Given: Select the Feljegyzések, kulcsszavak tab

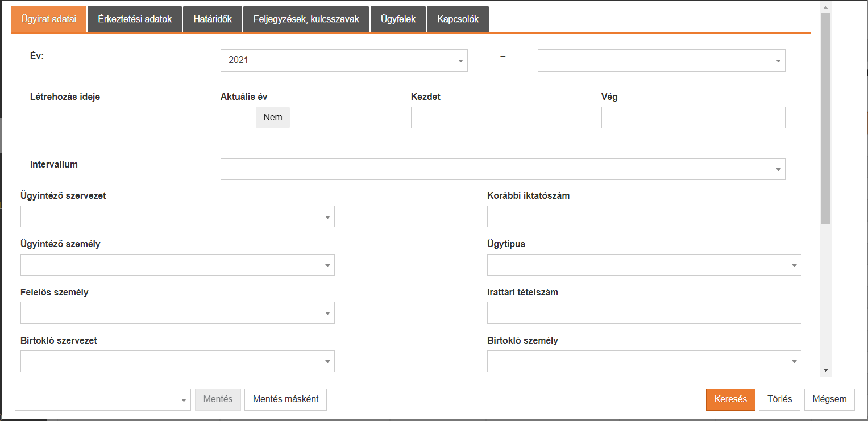Looking at the screenshot, I should pos(306,19).
